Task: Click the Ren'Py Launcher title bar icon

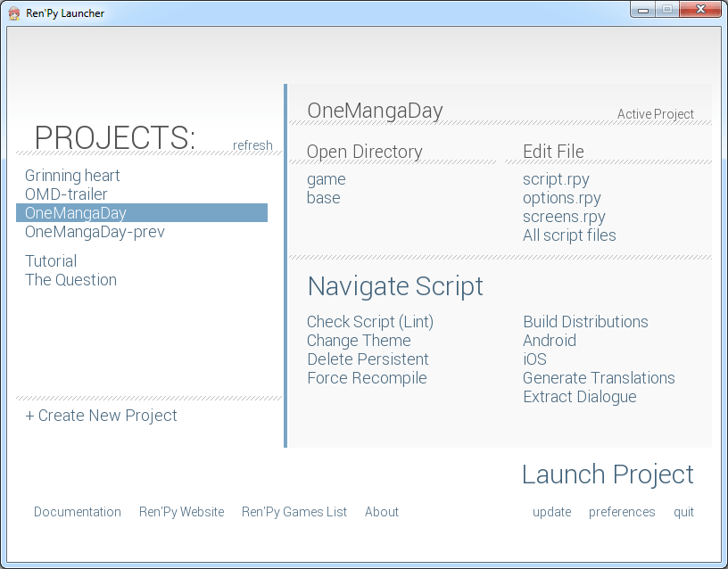Action: tap(14, 13)
